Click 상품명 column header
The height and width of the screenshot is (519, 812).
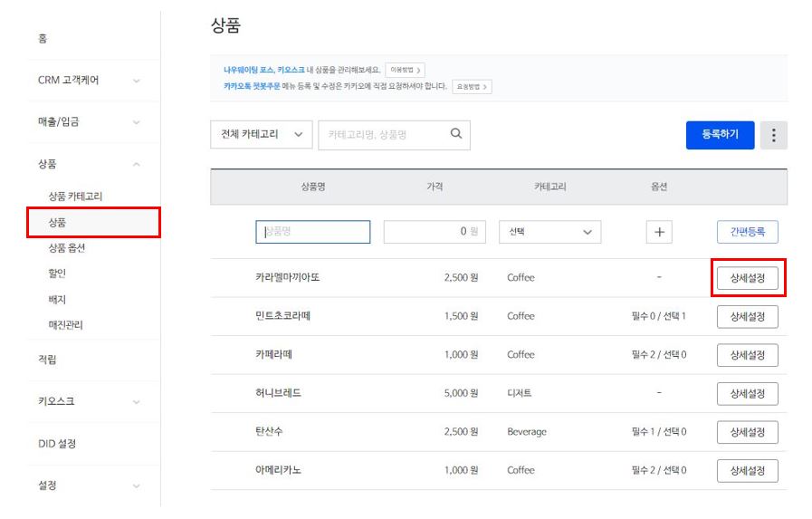313,187
